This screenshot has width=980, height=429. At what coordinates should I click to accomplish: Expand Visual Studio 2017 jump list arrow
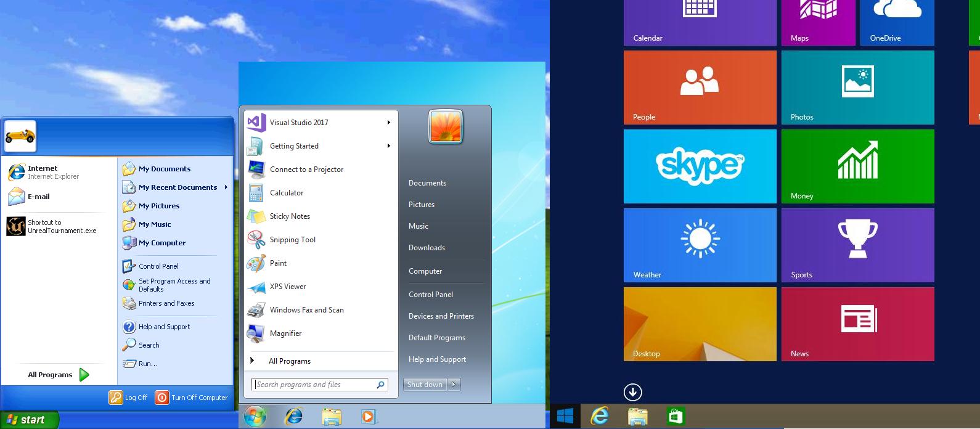pos(388,123)
